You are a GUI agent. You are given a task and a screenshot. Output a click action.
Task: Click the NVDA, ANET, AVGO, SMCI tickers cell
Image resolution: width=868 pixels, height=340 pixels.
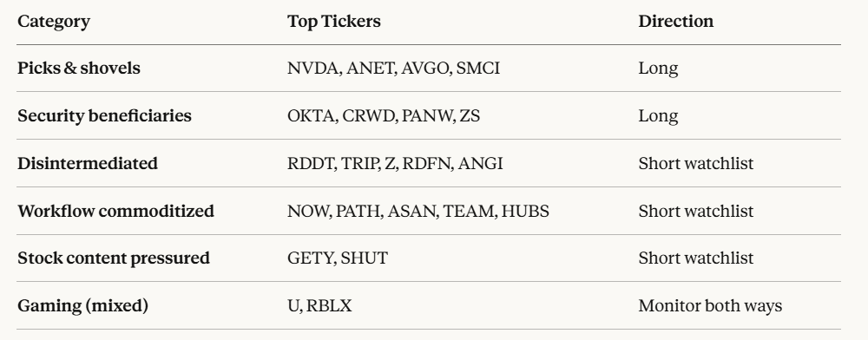[393, 69]
